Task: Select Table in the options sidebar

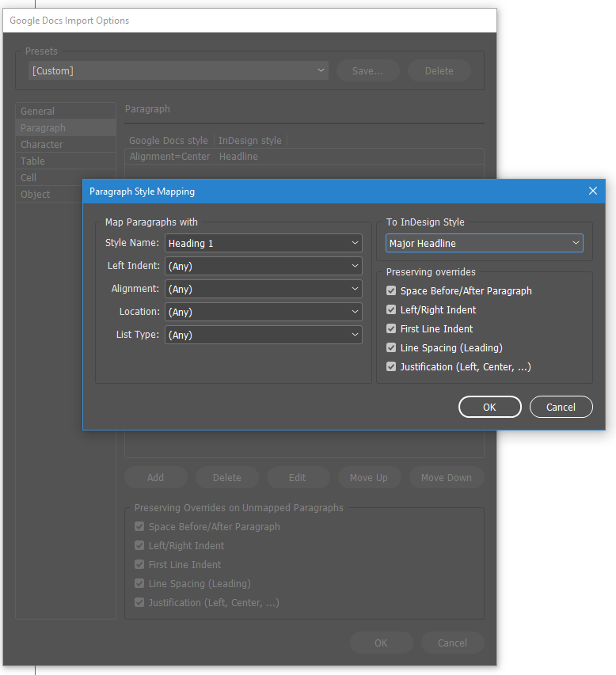Action: tap(66, 161)
